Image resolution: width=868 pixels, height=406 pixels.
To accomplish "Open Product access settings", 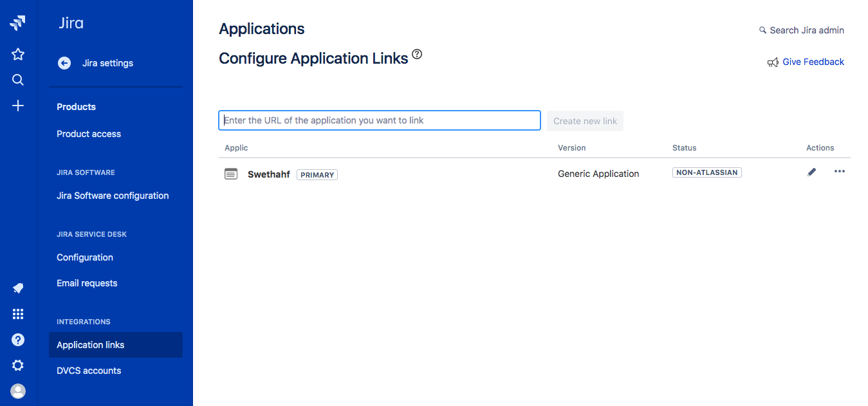I will click(x=89, y=134).
